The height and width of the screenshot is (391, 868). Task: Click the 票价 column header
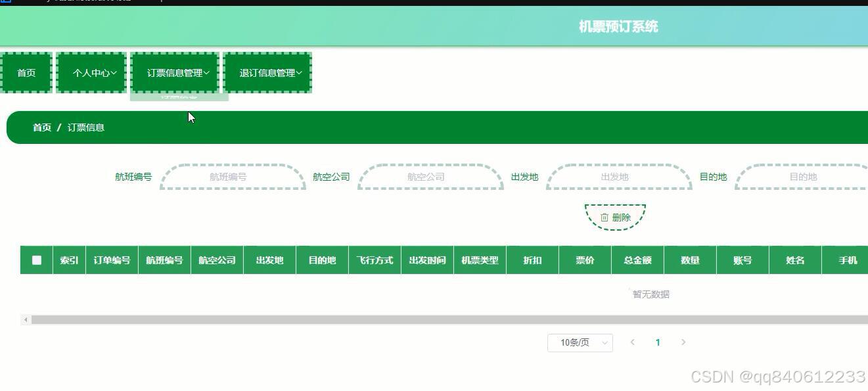coord(585,260)
